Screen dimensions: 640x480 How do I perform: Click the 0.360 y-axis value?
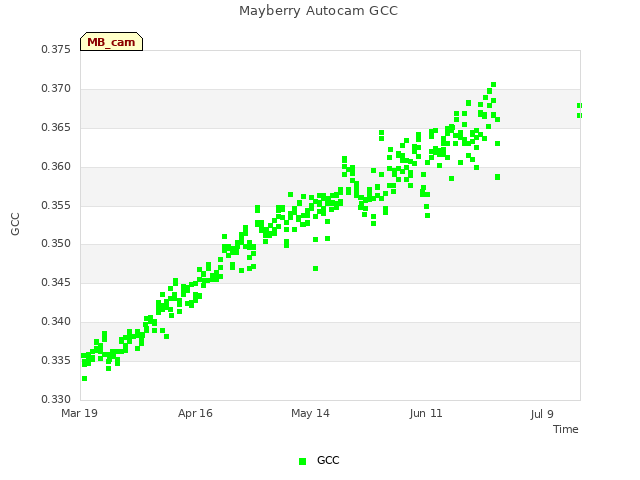(x=56, y=167)
